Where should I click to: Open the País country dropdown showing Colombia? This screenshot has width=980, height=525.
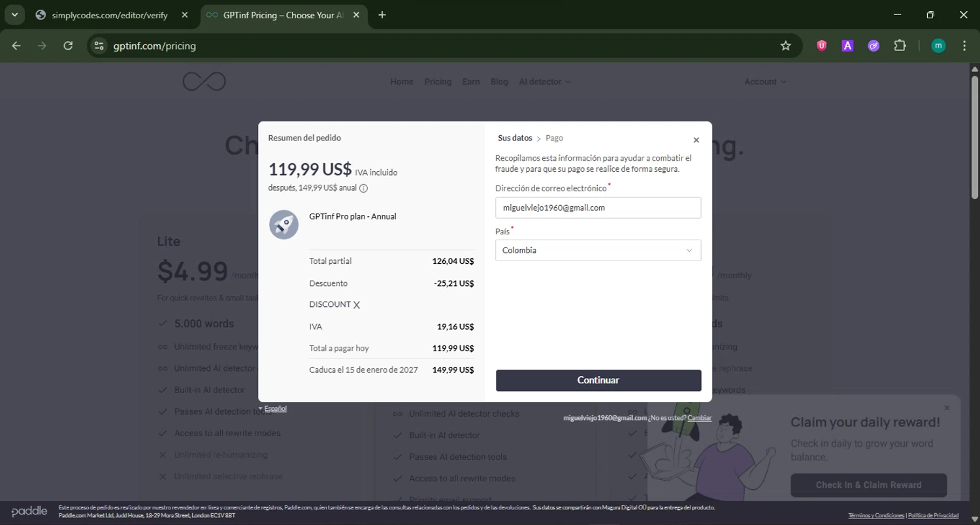(598, 250)
